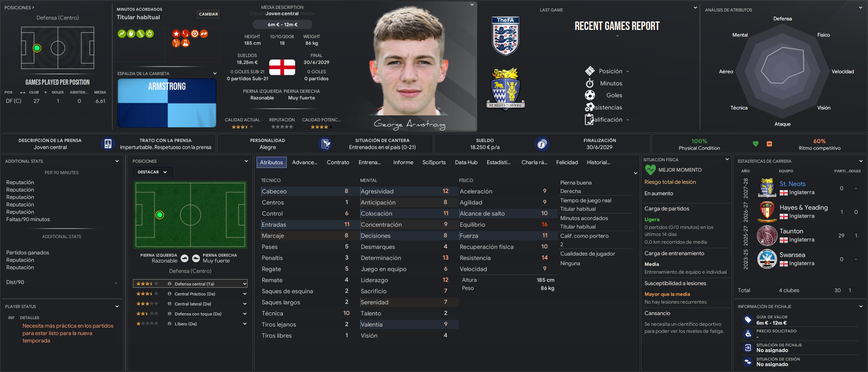Click the Armstrong shirt colour preview
The height and width of the screenshot is (372, 868).
click(x=167, y=103)
